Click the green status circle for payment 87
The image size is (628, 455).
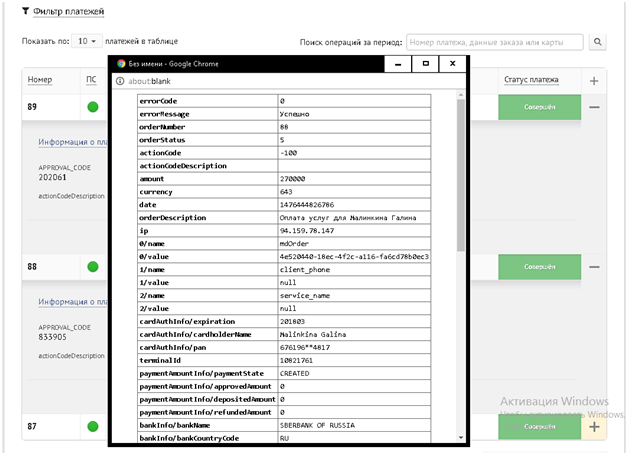click(x=93, y=427)
